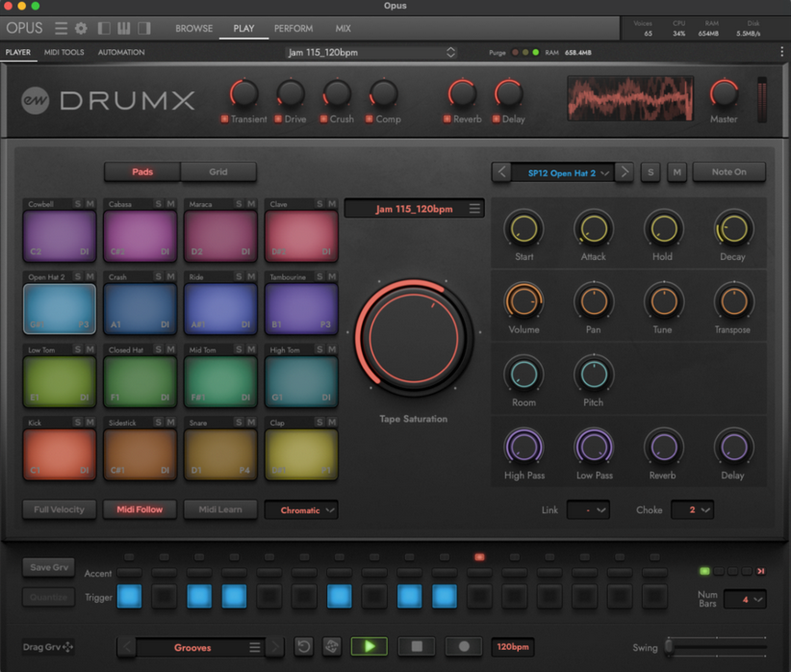Switch to the MIX tab
Screen dimensions: 791x672
[343, 28]
